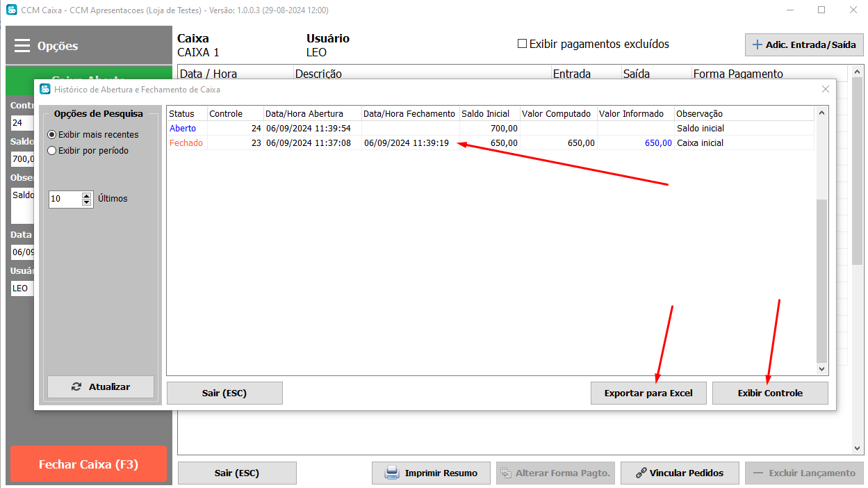Click Exportar para Excel button
Viewport: 868px width, 488px height.
click(x=648, y=393)
